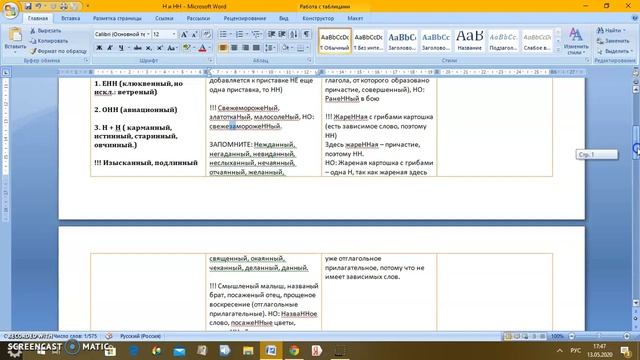Viewport: 640px width, 360px height.
Task: Adjust the zoom slider in the status bar
Action: (x=599, y=336)
